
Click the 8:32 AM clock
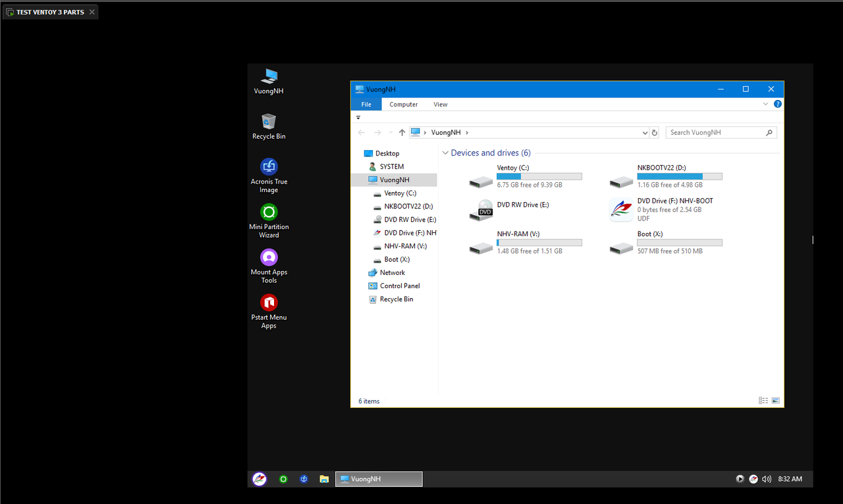790,479
